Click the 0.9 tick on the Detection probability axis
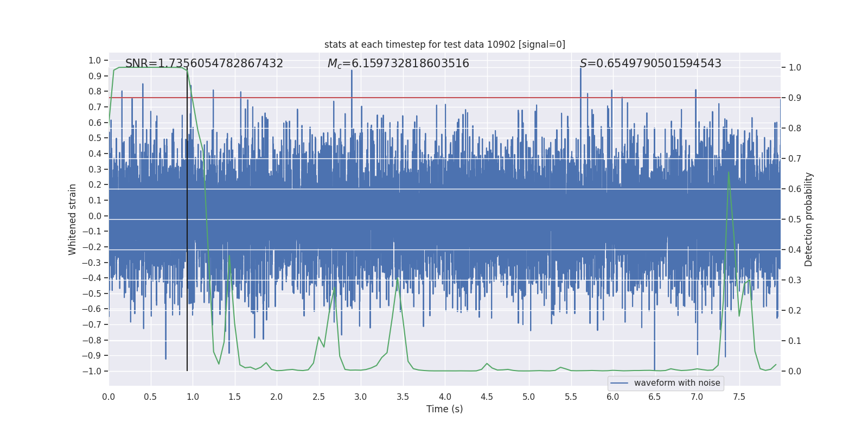Screen dimensions: 868x434 tap(795, 98)
